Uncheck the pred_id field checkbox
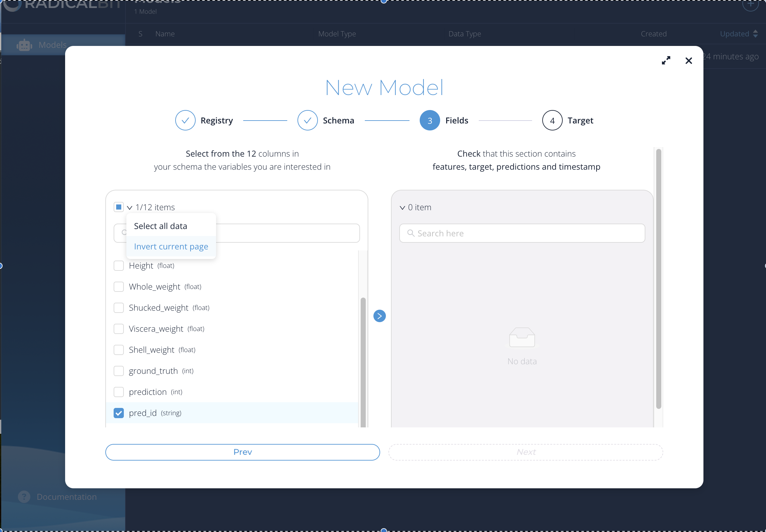The height and width of the screenshot is (532, 766). [118, 413]
